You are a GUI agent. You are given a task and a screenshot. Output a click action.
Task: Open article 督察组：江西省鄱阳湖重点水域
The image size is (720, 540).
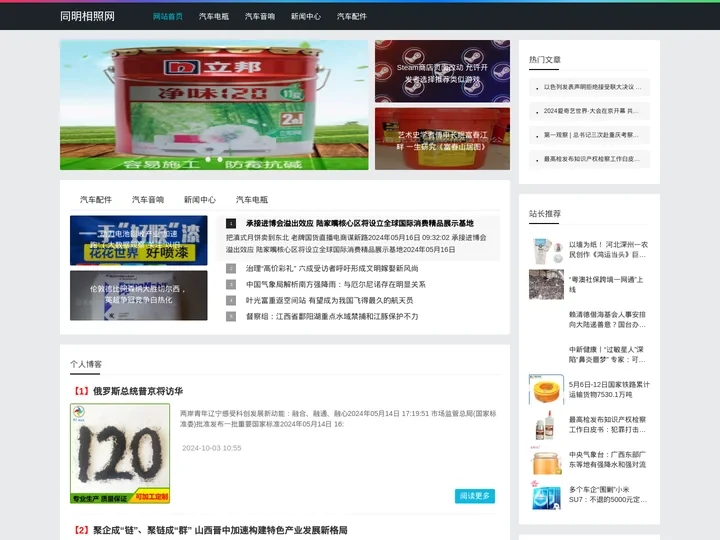332,316
